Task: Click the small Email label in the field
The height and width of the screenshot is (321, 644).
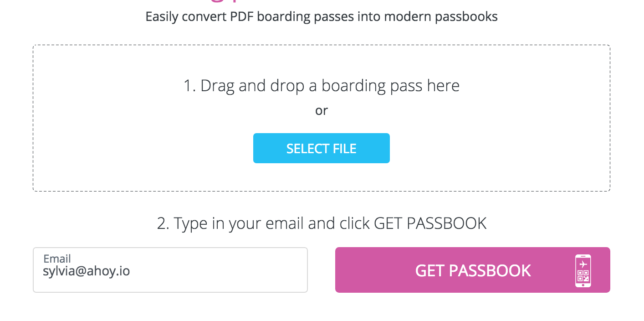Action: (x=57, y=259)
